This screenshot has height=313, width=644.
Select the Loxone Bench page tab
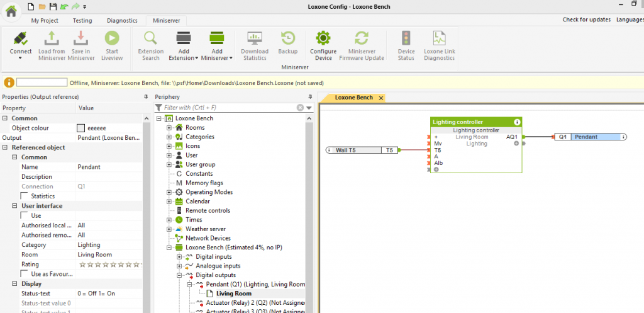point(353,98)
